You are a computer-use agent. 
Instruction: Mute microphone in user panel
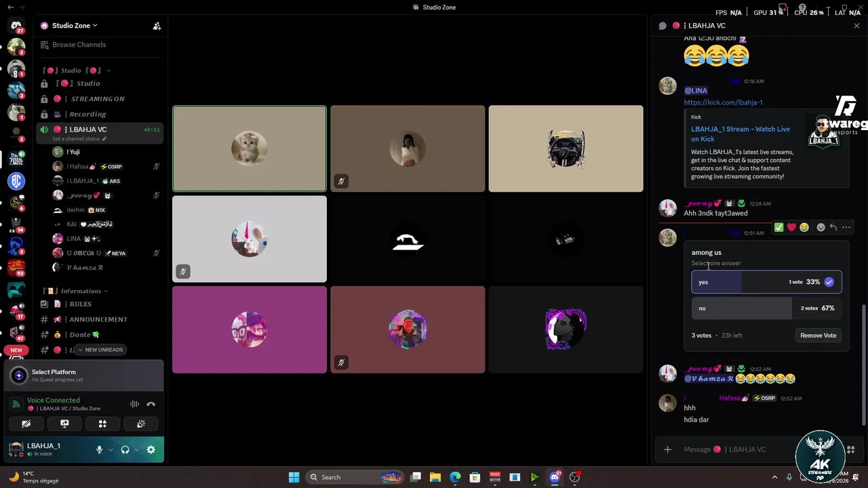point(100,449)
